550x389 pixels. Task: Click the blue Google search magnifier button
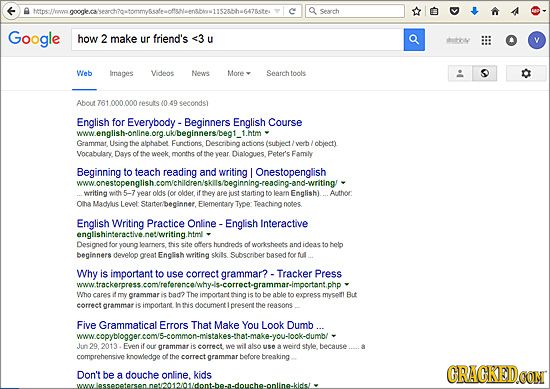click(x=414, y=40)
